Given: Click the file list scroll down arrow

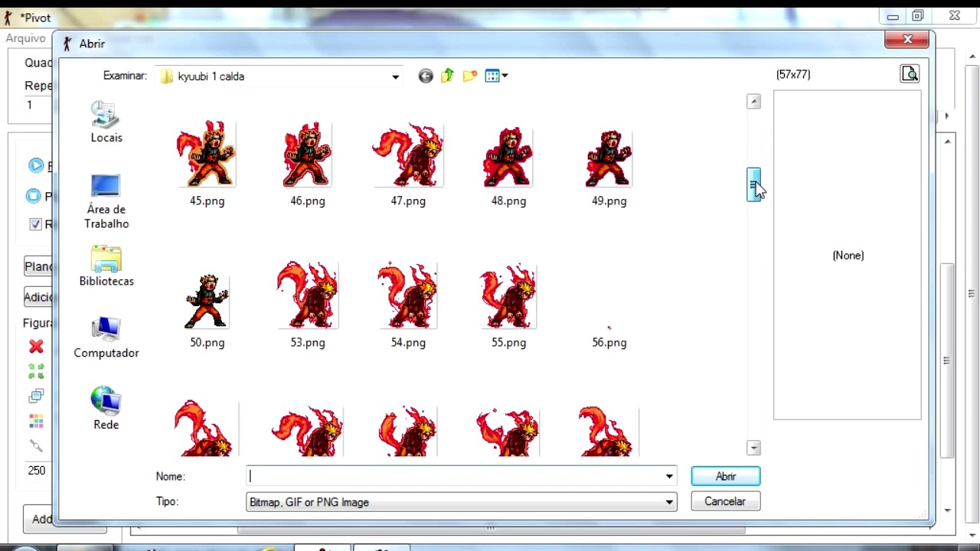Looking at the screenshot, I should pos(754,448).
